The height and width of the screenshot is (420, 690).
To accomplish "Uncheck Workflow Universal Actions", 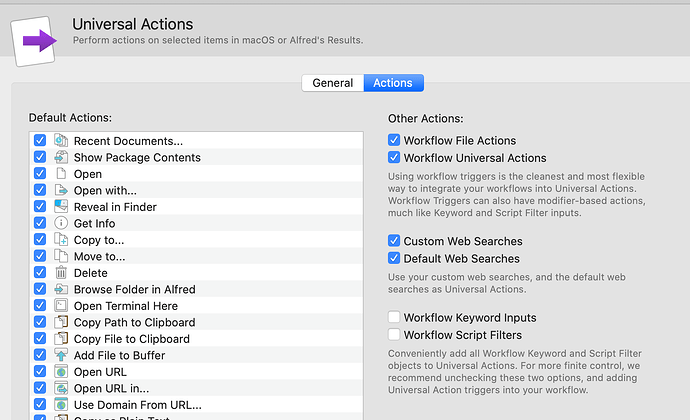I will [394, 157].
